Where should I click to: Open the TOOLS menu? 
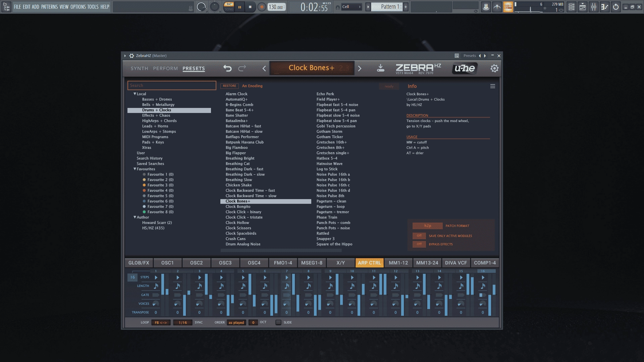pos(93,7)
